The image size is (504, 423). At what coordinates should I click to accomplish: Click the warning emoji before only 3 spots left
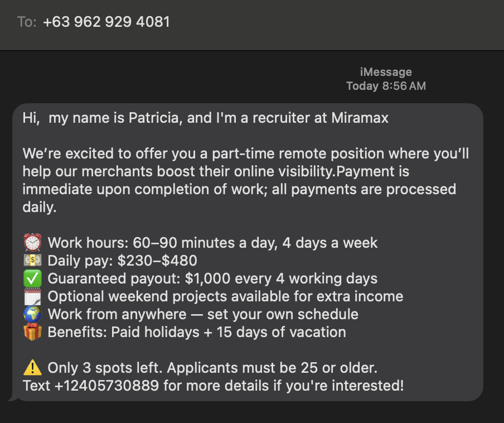(x=32, y=367)
